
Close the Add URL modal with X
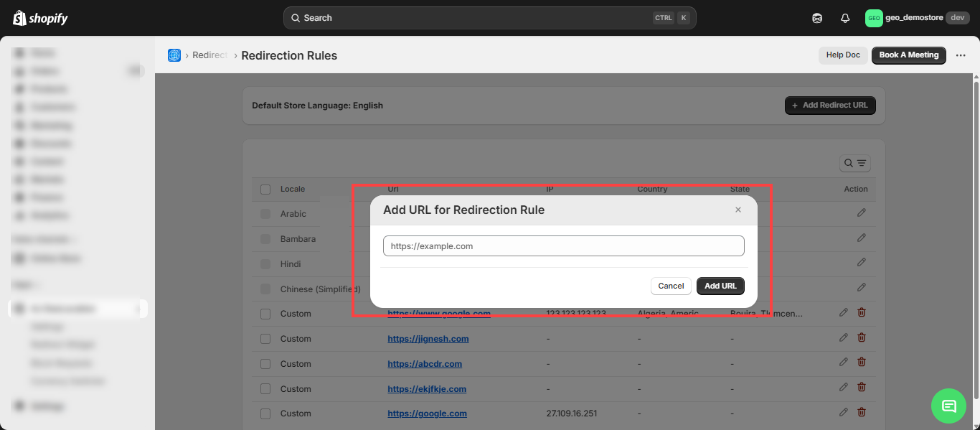738,210
